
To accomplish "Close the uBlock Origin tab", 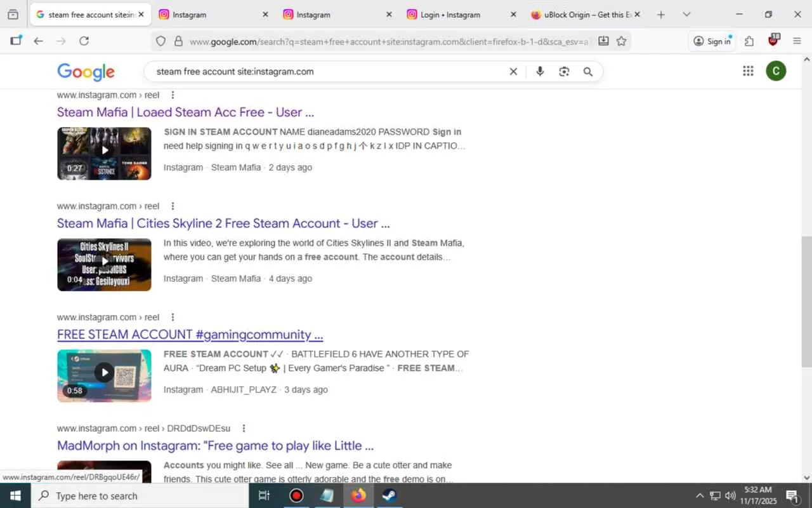I will click(637, 15).
